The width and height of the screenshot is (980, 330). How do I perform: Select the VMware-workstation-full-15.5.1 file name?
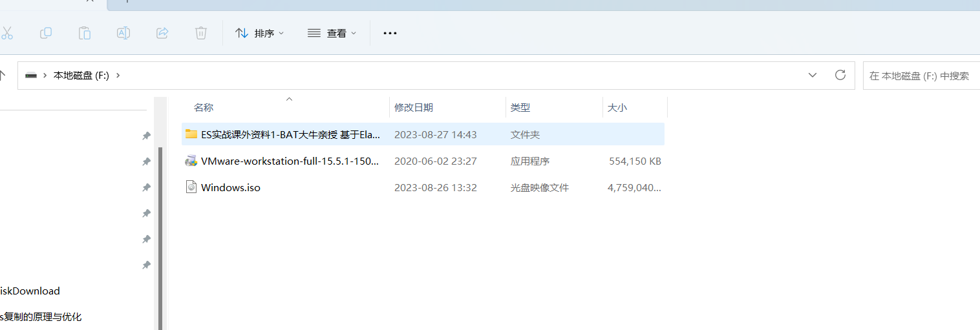(290, 161)
